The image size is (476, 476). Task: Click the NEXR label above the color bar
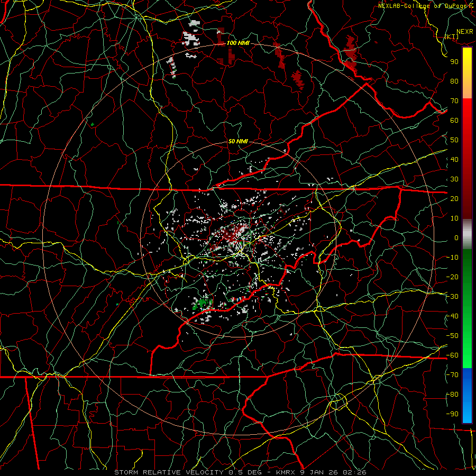point(464,32)
